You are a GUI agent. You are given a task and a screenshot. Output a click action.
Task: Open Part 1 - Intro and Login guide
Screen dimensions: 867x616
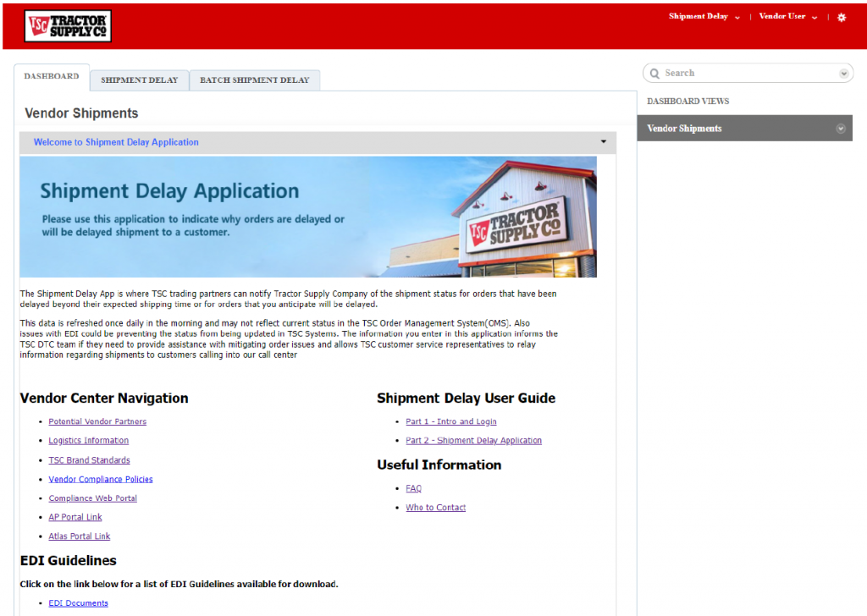click(451, 421)
